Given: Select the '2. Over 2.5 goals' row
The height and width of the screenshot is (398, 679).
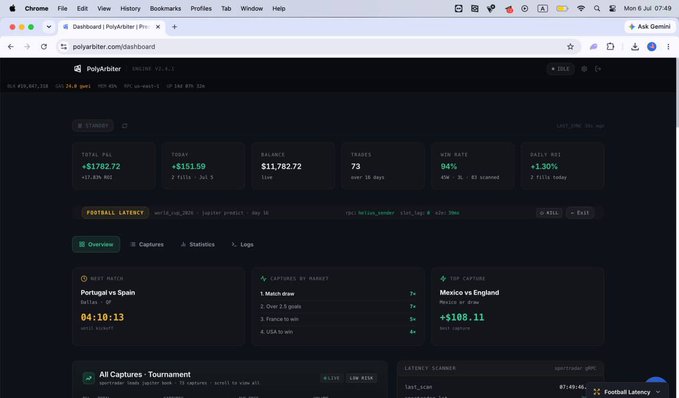Looking at the screenshot, I should 338,306.
